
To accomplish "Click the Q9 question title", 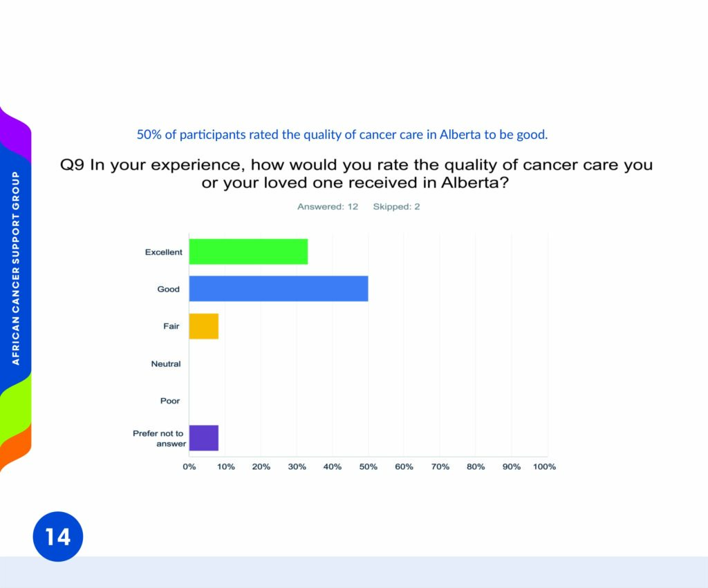I will pyautogui.click(x=356, y=173).
